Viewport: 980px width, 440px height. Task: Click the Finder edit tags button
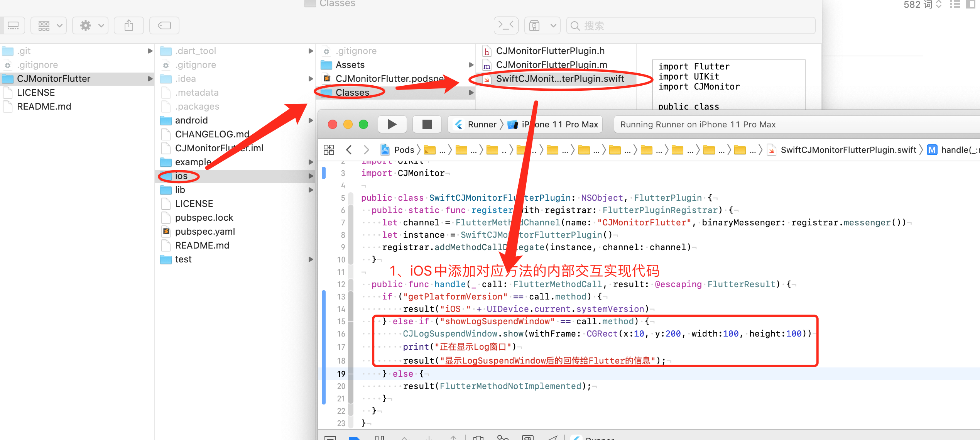pos(164,25)
